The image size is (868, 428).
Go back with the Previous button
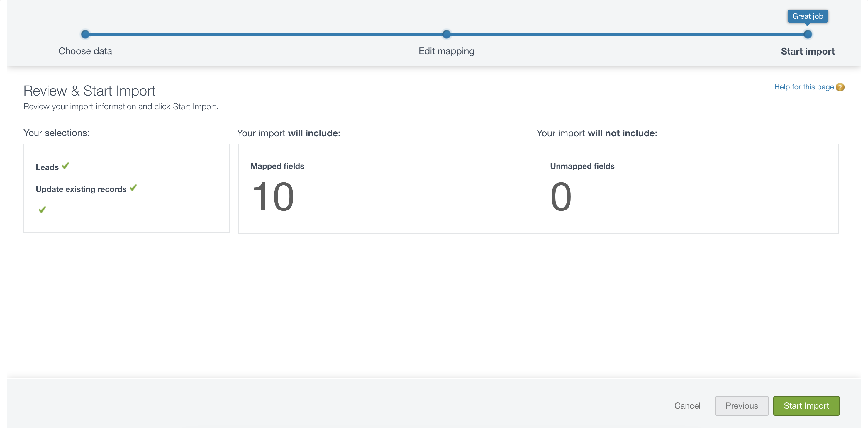click(x=742, y=406)
